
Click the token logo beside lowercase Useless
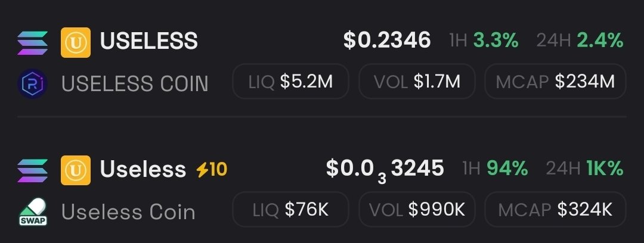click(76, 170)
